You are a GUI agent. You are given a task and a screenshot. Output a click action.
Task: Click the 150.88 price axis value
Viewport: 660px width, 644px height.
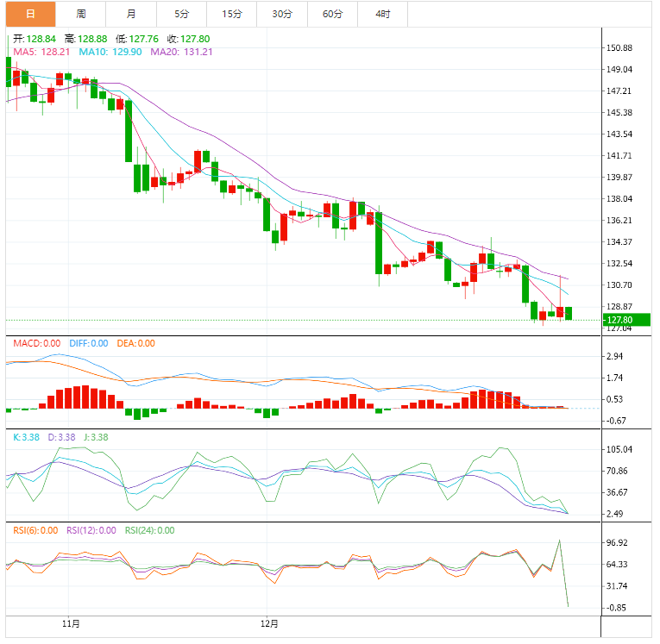pyautogui.click(x=619, y=48)
